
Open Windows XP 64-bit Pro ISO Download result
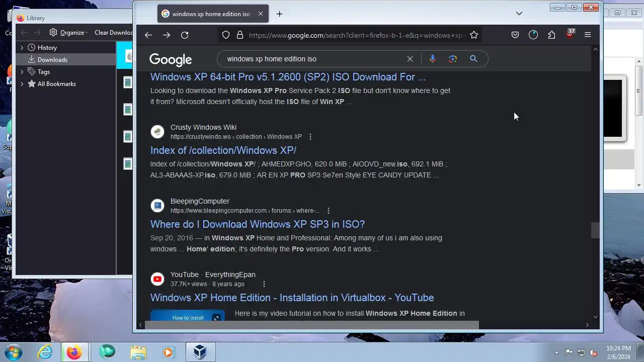[288, 77]
